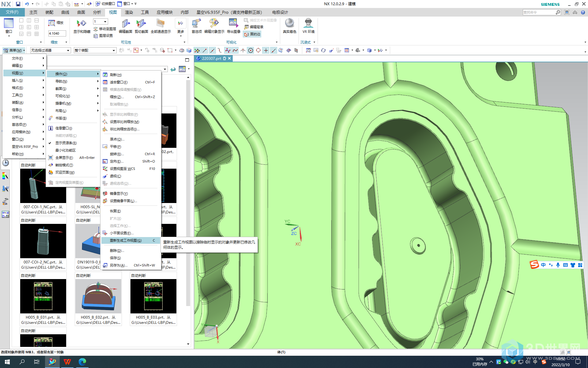Open Microsoft Edge on taskbar
This screenshot has width=588, height=368.
click(82, 362)
